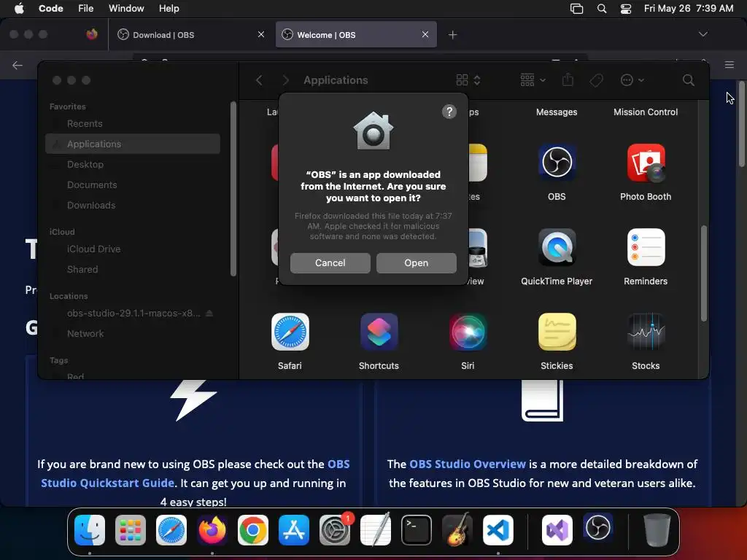
Task: Click Open to launch OBS
Action: click(x=417, y=262)
